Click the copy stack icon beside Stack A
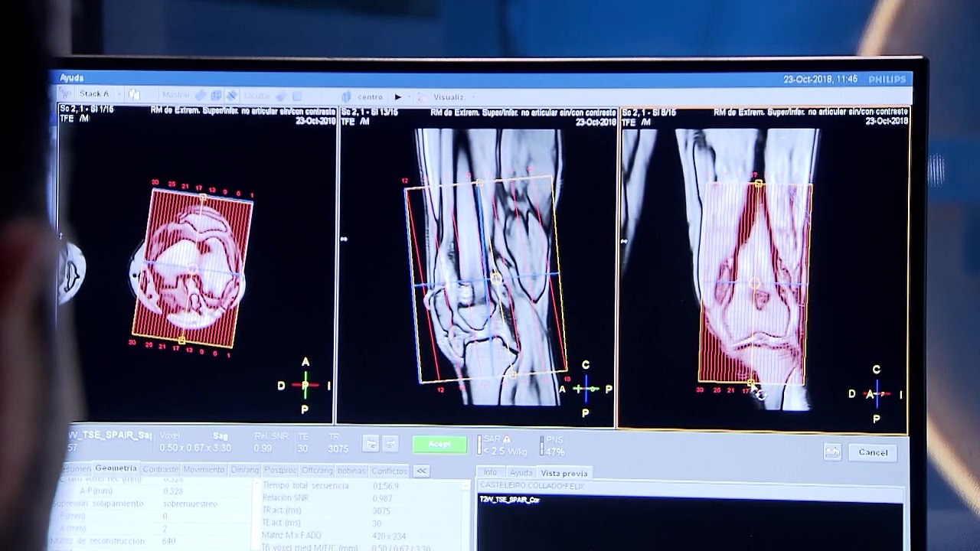Screen dimensions: 980x551 [x=134, y=95]
